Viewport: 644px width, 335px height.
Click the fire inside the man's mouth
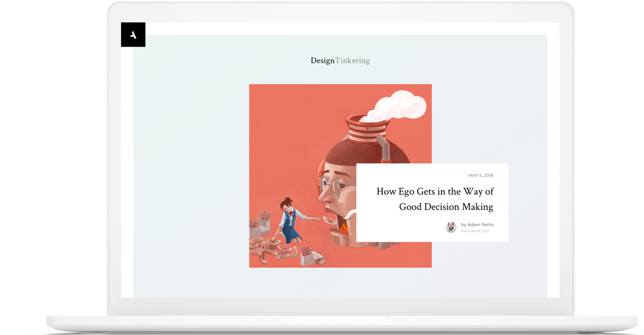pyautogui.click(x=344, y=227)
